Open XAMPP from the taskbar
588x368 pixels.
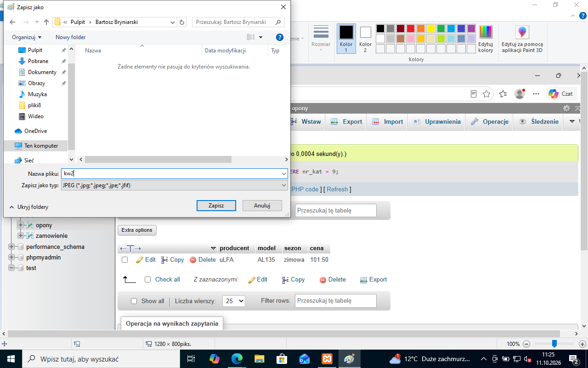327,359
